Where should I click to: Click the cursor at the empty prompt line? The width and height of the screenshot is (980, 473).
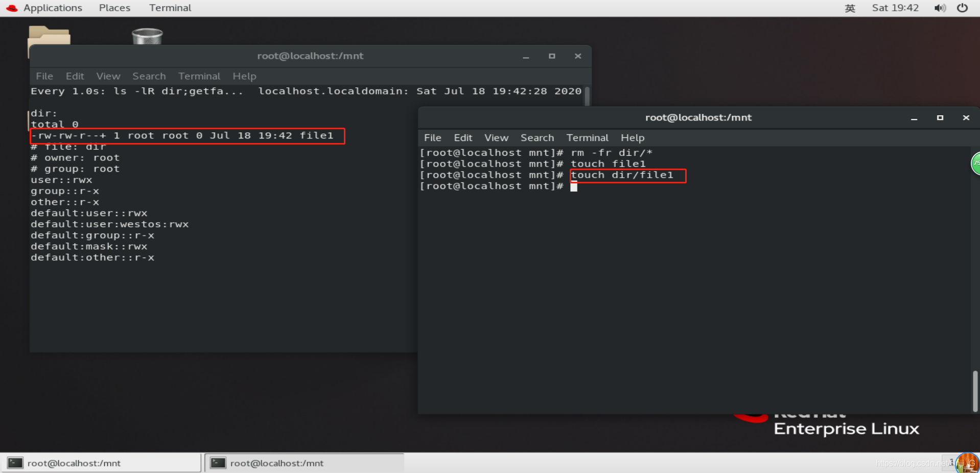[x=574, y=186]
